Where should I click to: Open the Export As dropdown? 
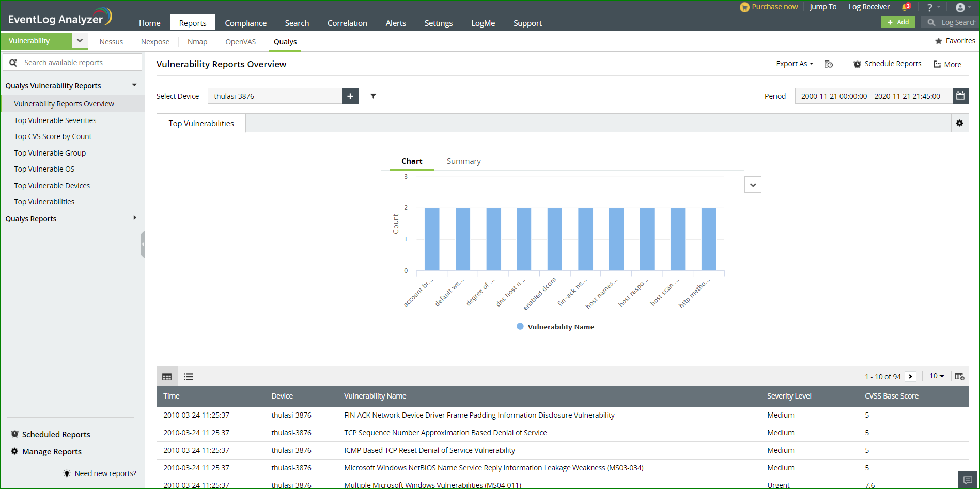tap(795, 64)
